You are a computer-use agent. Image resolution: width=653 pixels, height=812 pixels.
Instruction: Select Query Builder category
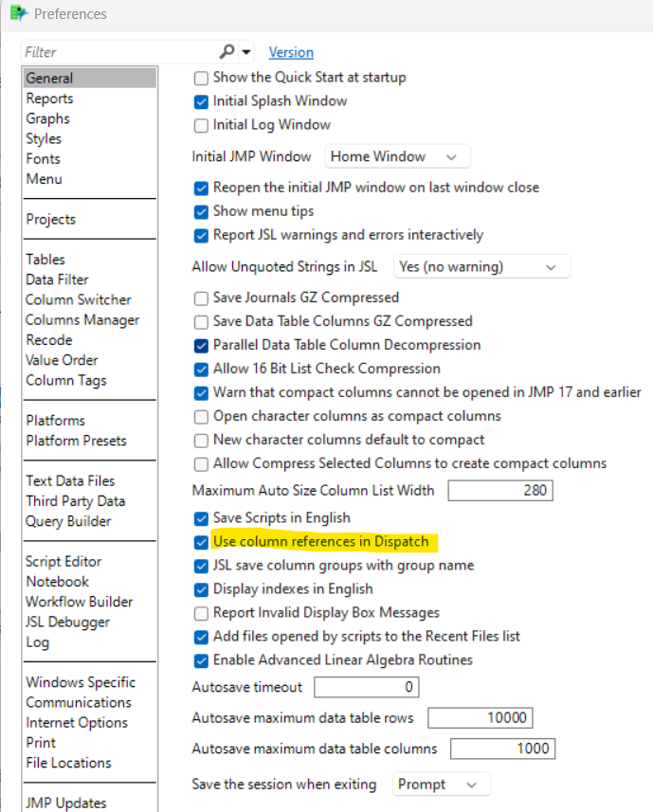point(68,521)
